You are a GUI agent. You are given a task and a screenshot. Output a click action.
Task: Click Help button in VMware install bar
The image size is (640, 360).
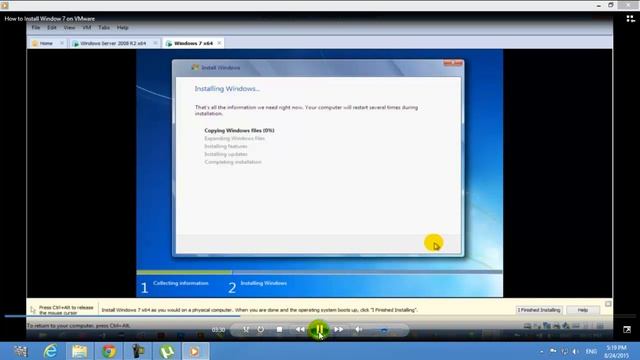[x=582, y=310]
